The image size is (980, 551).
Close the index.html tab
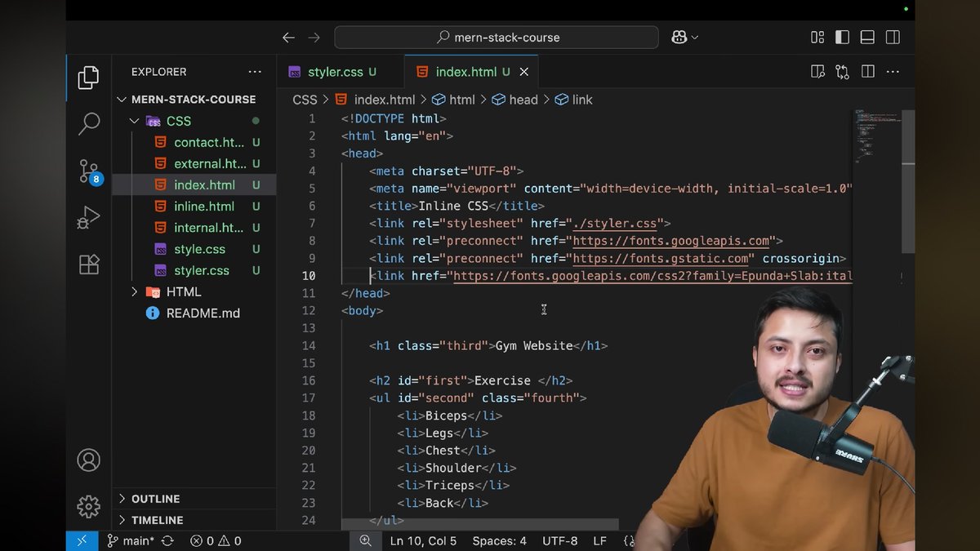524,72
